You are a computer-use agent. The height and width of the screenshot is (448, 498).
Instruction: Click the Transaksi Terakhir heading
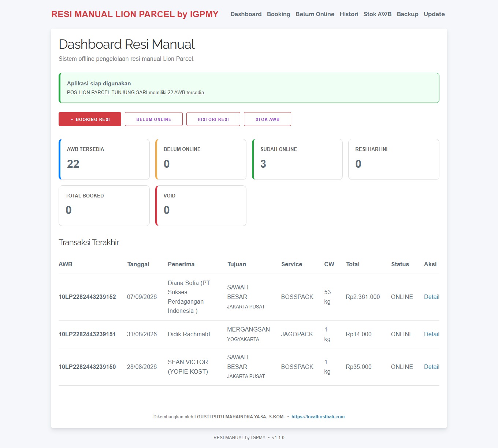click(89, 242)
